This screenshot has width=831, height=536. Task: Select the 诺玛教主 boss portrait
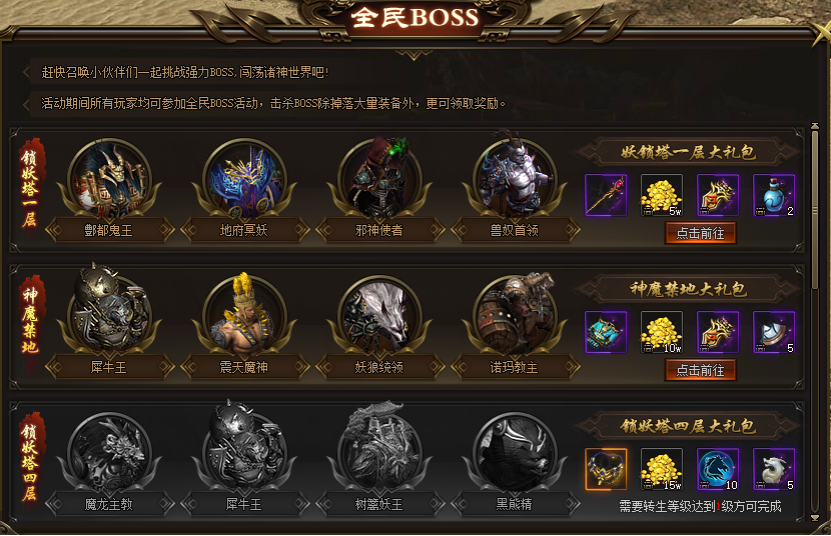pyautogui.click(x=515, y=315)
